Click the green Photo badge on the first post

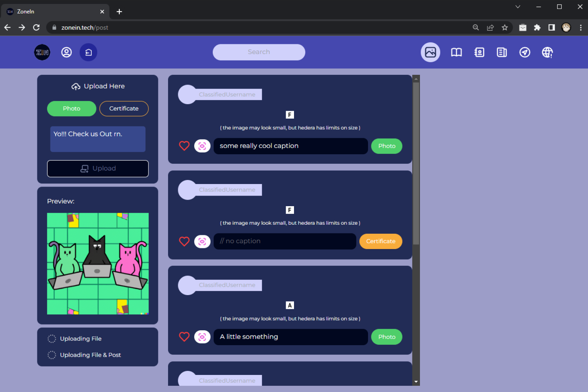tap(387, 146)
